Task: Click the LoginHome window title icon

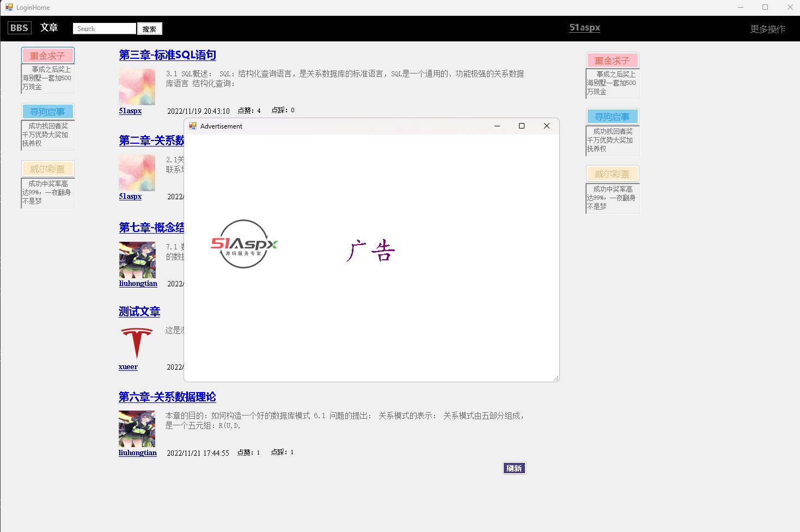Action: (x=9, y=7)
